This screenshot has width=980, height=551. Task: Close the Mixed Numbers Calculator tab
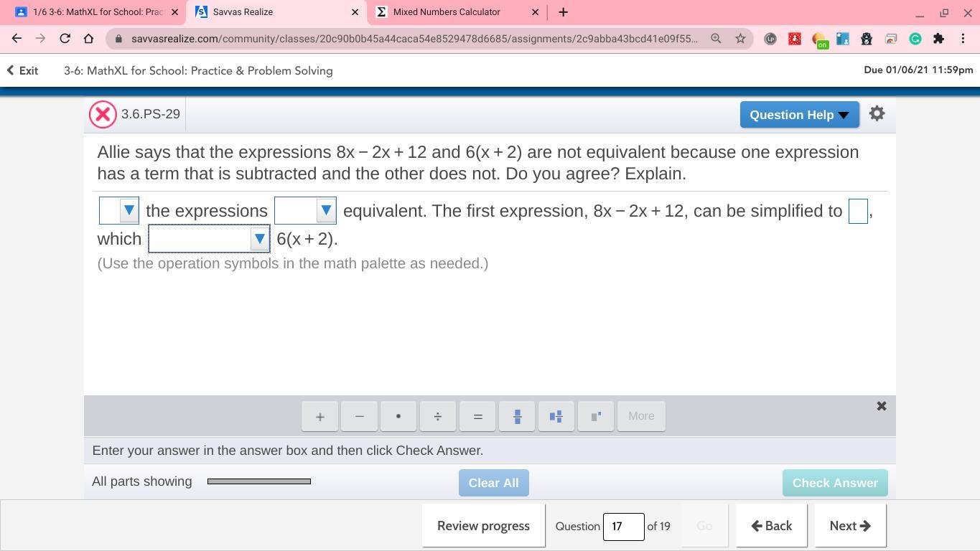point(535,12)
